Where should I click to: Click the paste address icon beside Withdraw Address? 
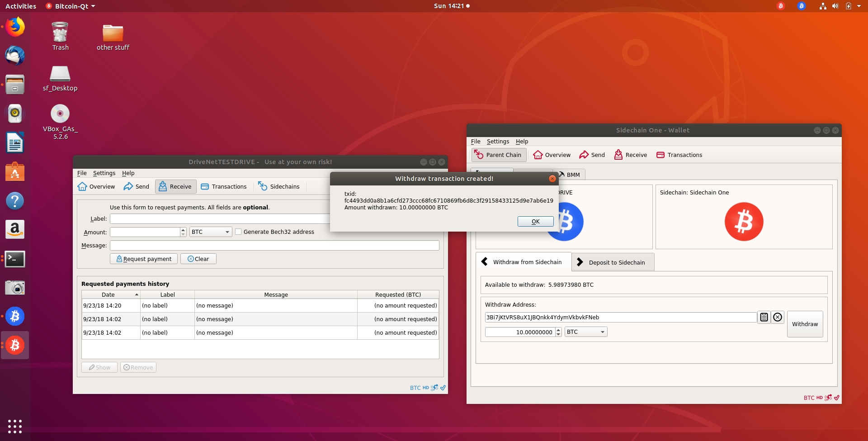tap(764, 318)
